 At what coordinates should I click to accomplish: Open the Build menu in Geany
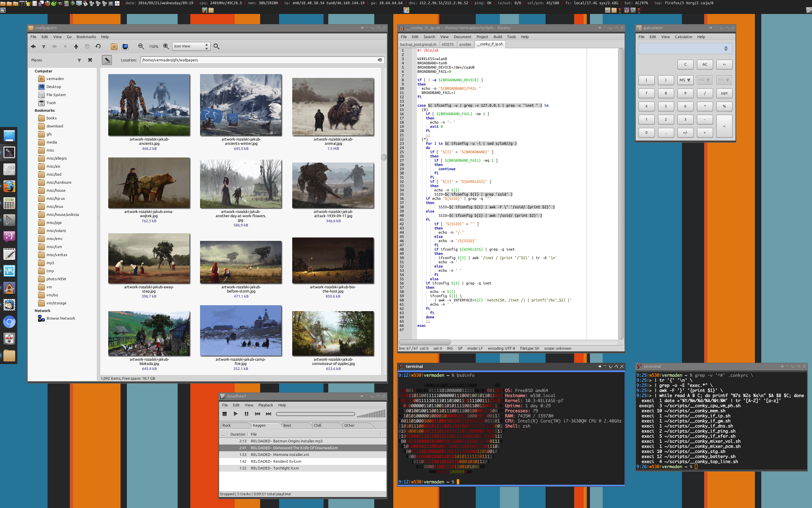[498, 37]
